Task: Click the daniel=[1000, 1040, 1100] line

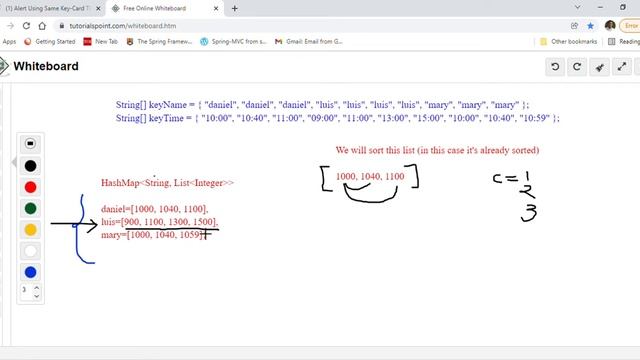Action: pyautogui.click(x=155, y=209)
